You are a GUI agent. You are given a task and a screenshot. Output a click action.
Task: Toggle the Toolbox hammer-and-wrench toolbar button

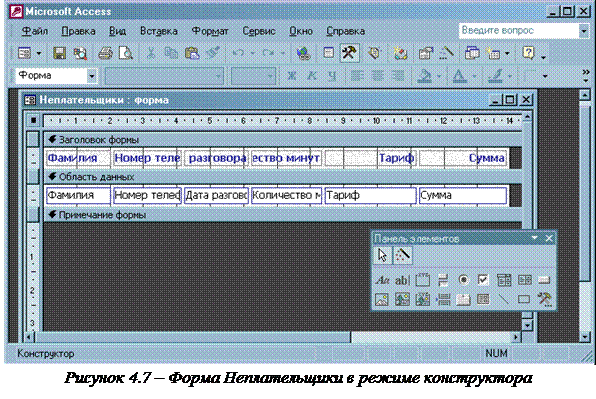[x=349, y=52]
